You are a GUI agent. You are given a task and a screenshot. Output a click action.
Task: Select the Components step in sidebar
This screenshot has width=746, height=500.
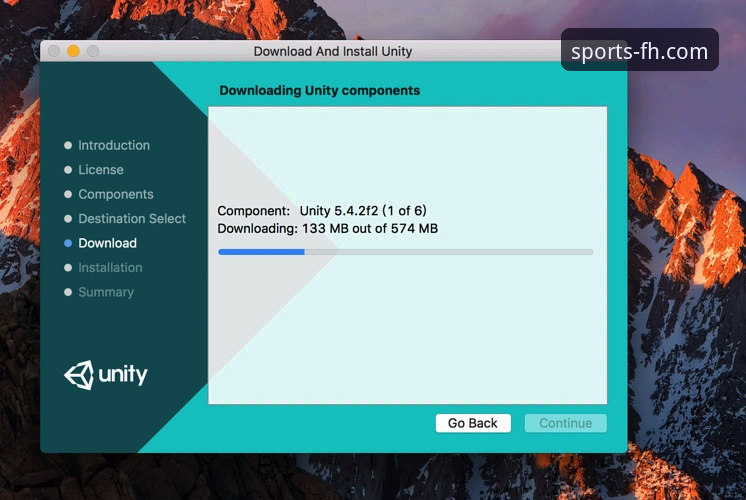116,194
